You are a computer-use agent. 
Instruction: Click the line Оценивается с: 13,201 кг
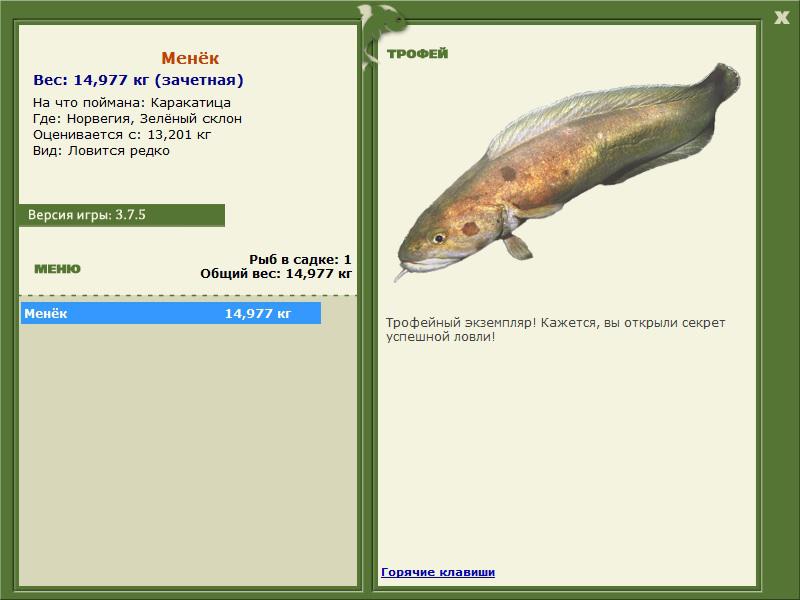[122, 135]
